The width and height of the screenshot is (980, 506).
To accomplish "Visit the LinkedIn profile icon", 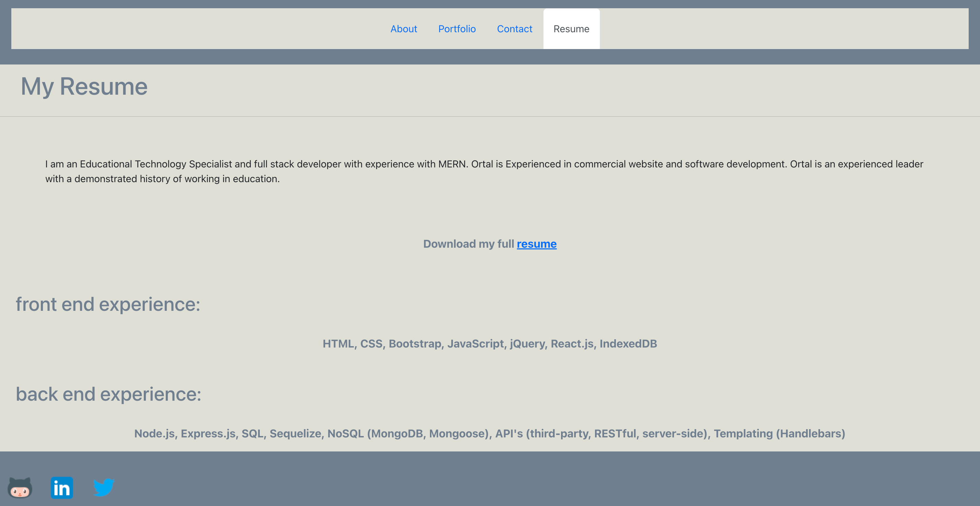I will [62, 487].
